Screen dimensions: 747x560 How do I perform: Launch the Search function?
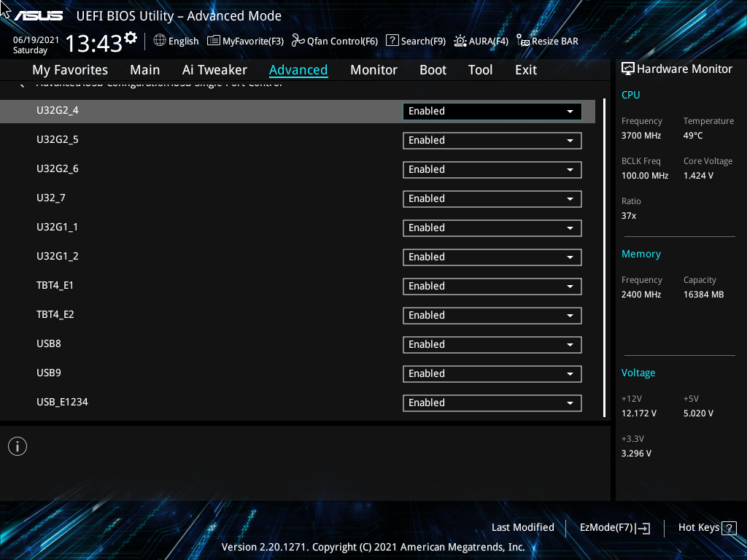415,41
